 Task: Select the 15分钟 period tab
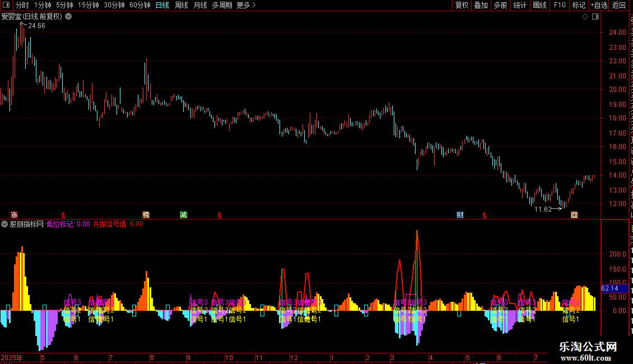[x=89, y=5]
